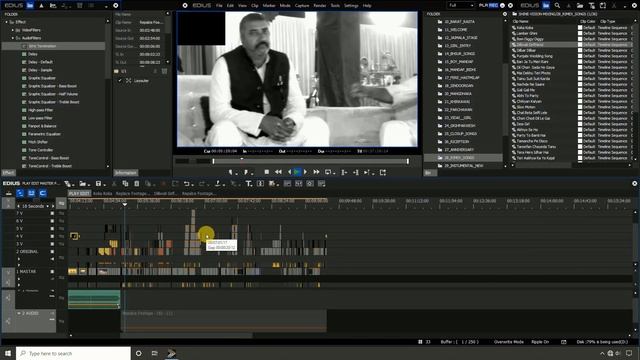
Task: Click the player position slider bar
Action: click(x=310, y=161)
